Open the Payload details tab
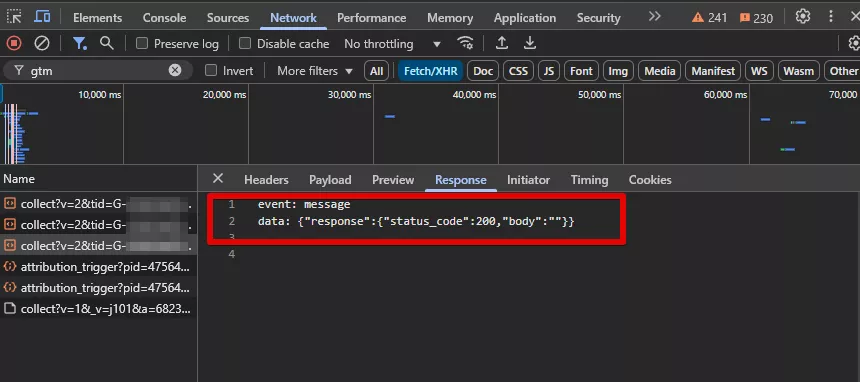This screenshot has height=382, width=860. [330, 180]
